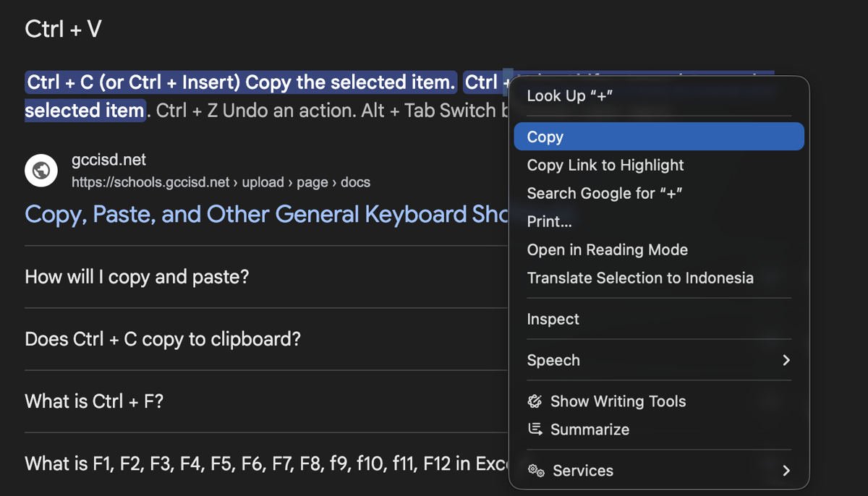
Task: Open Inspect from the context menu
Action: [x=553, y=319]
